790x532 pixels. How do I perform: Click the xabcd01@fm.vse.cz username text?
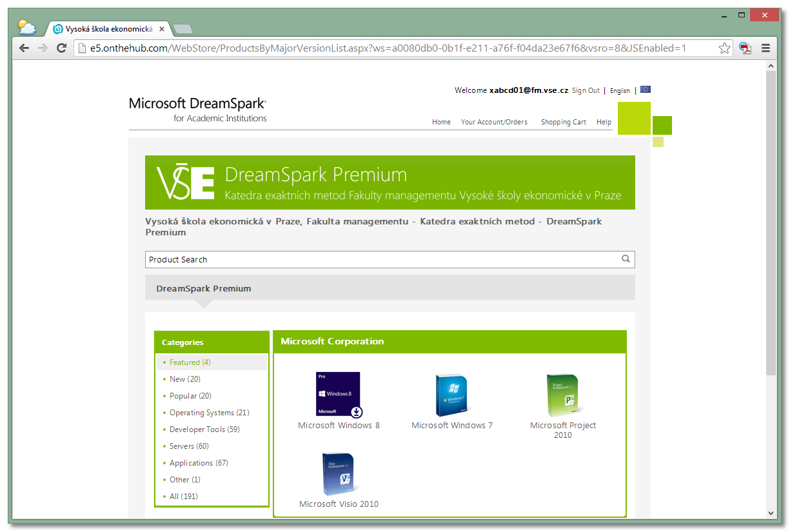pyautogui.click(x=529, y=90)
